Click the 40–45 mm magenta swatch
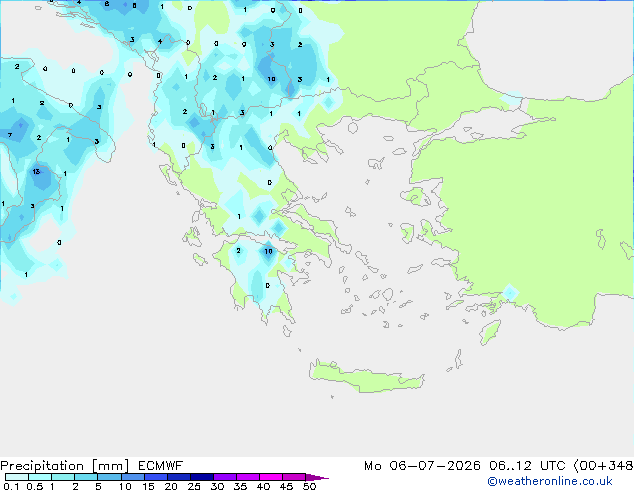 coord(271,477)
